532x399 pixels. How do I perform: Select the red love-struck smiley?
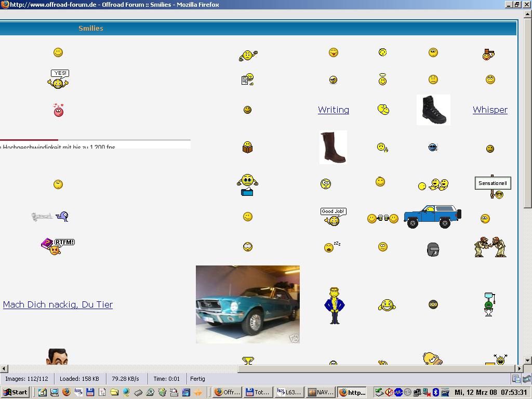click(x=58, y=110)
